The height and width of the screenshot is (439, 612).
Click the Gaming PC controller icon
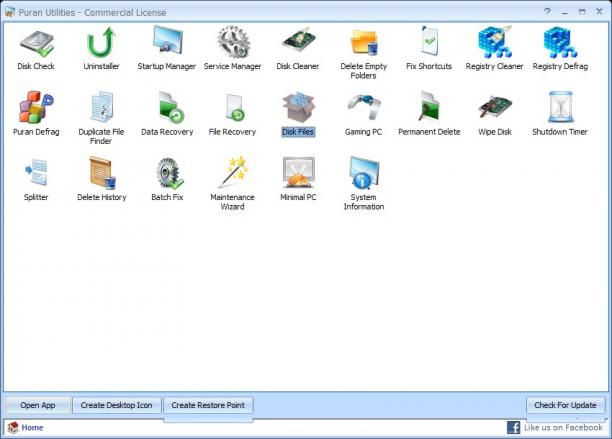coord(364,106)
